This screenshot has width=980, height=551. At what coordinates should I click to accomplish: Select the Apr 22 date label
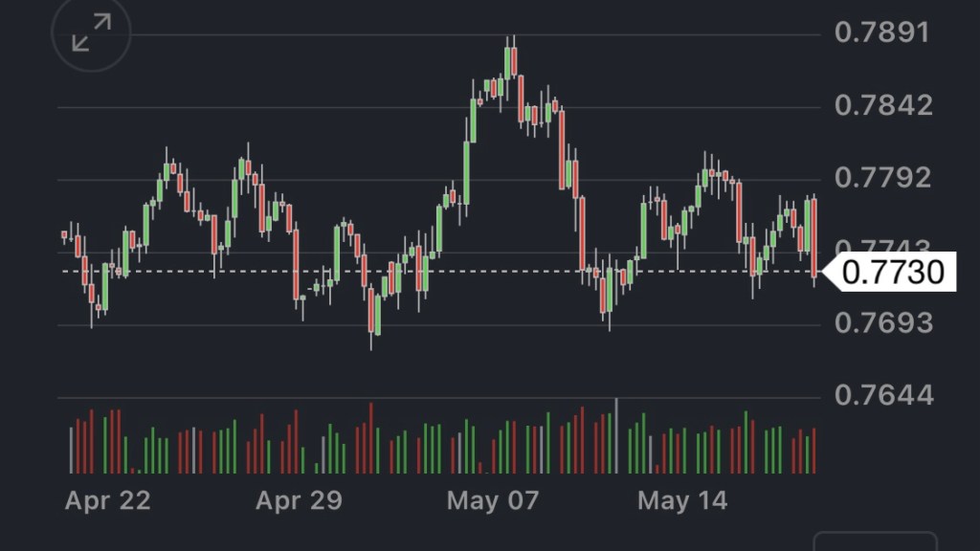coord(107,500)
